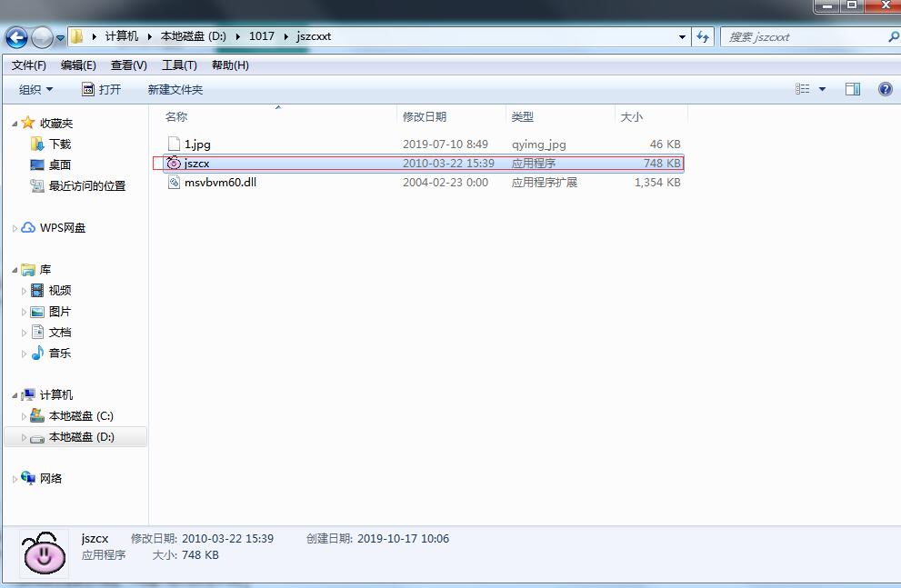This screenshot has height=588, width=901.
Task: Click the msvbvm60.dll file icon
Action: 174,182
